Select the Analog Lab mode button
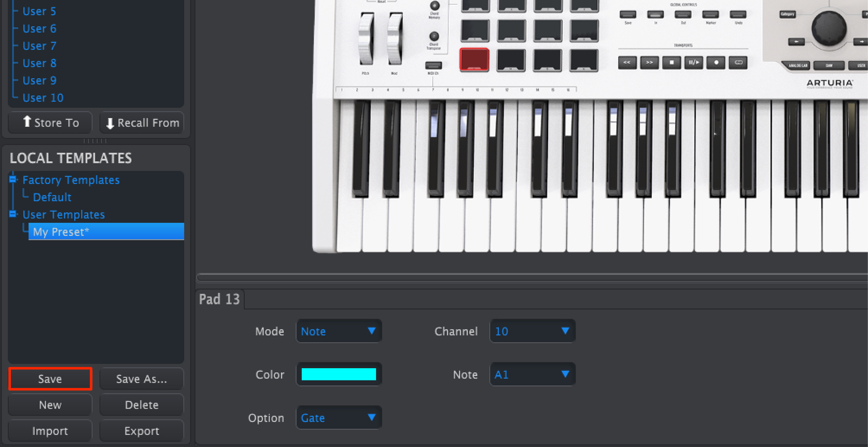The image size is (868, 447). click(797, 65)
